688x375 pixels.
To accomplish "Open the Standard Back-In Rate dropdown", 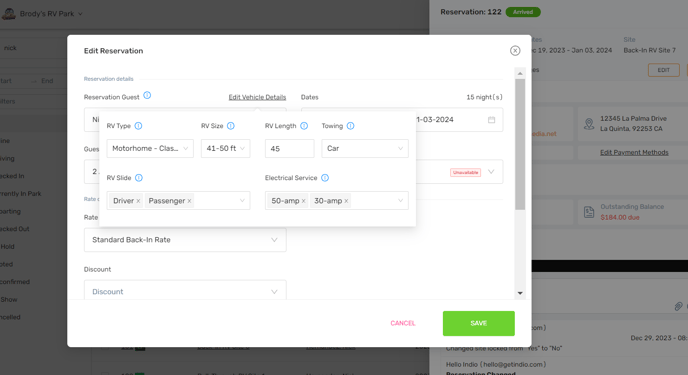I will [185, 240].
